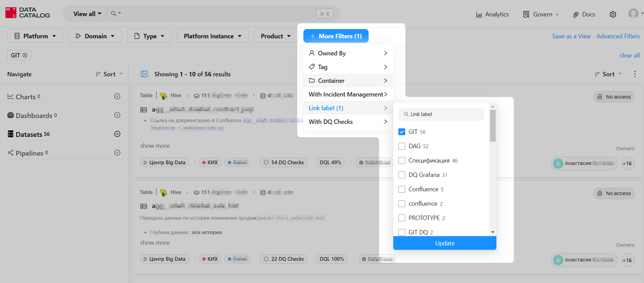This screenshot has width=644, height=283.
Task: Open Docs from the top bar
Action: [x=584, y=14]
